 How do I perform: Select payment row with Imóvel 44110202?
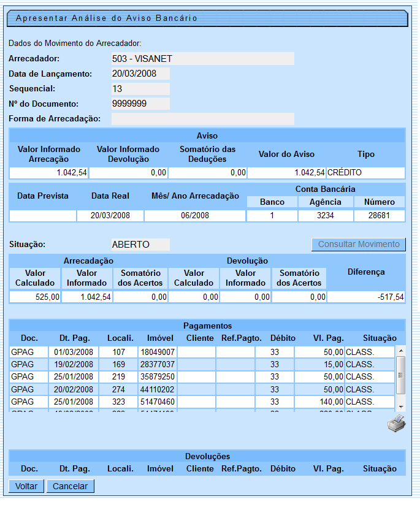click(158, 389)
